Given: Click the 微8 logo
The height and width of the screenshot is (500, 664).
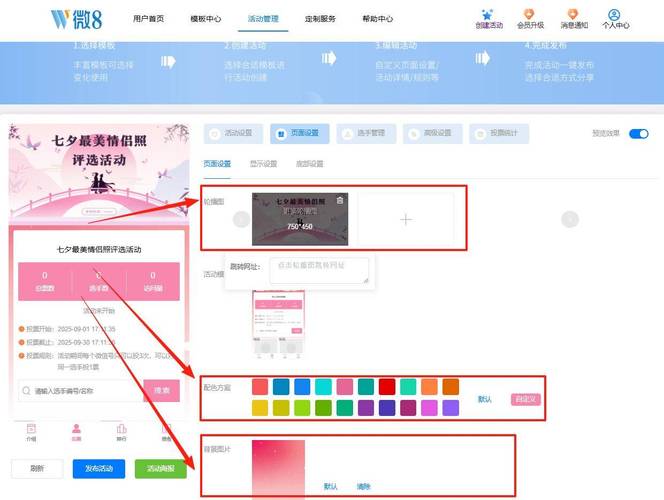Looking at the screenshot, I should [x=76, y=19].
